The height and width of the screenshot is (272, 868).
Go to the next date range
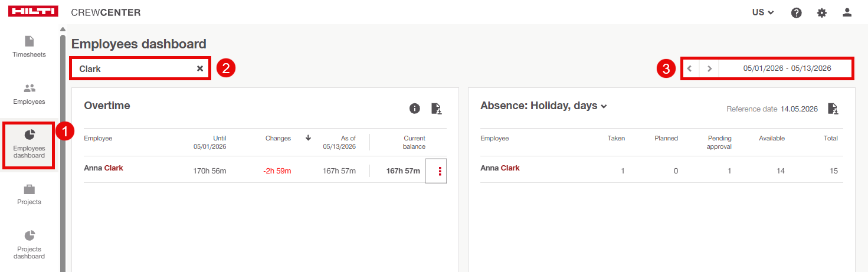709,68
